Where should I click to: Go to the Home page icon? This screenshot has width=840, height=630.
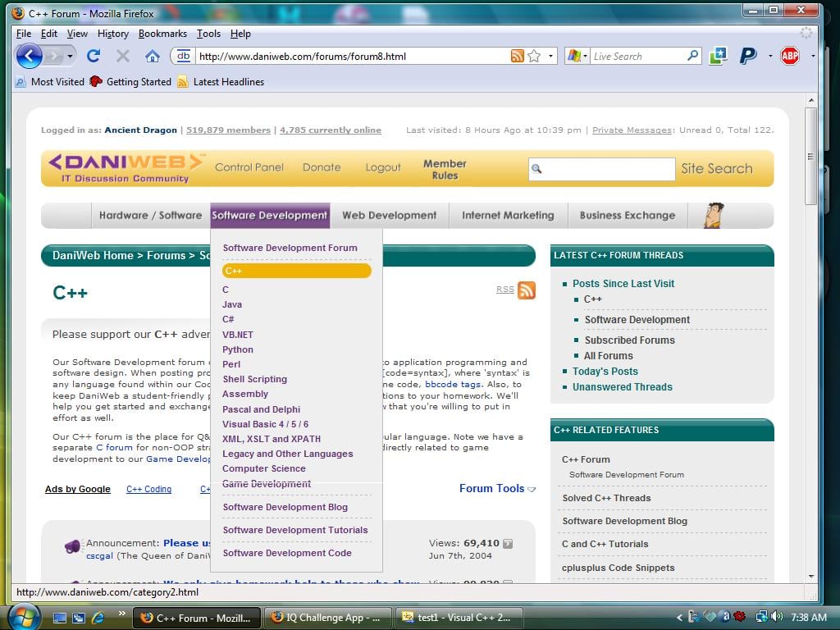(152, 56)
